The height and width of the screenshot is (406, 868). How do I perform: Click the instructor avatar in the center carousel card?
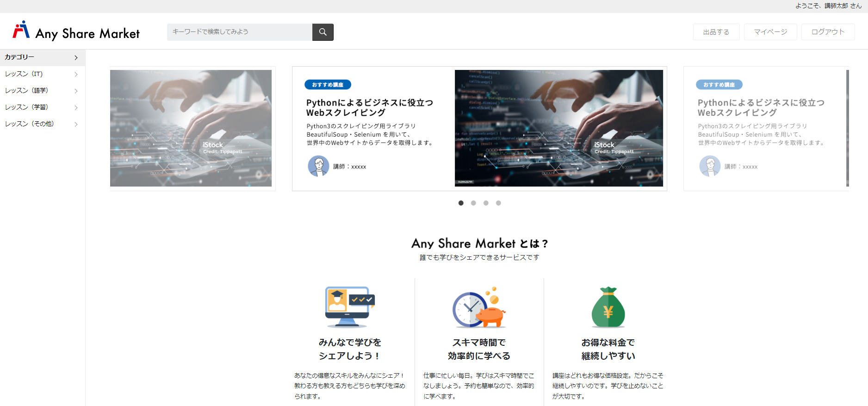coord(318,166)
